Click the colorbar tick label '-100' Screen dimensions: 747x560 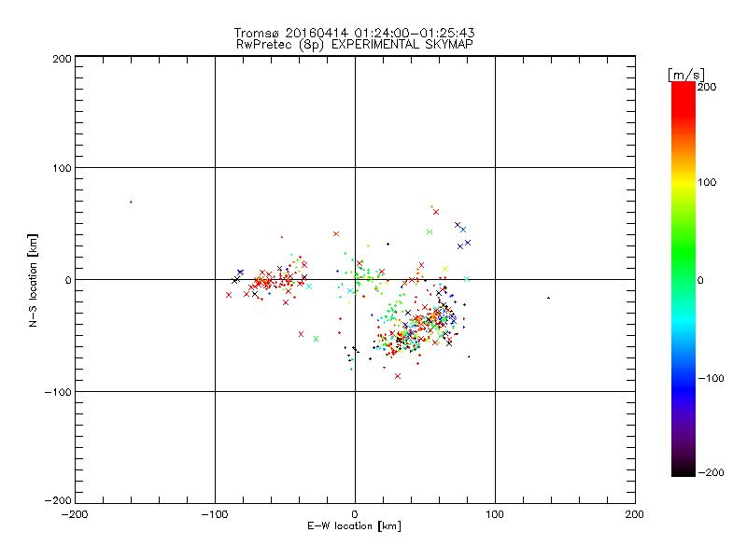(x=712, y=378)
